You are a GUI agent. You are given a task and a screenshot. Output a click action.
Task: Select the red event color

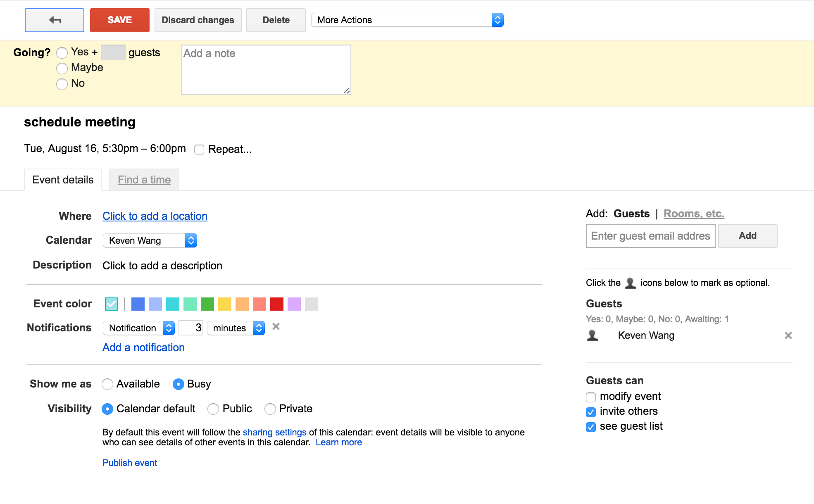coord(277,304)
